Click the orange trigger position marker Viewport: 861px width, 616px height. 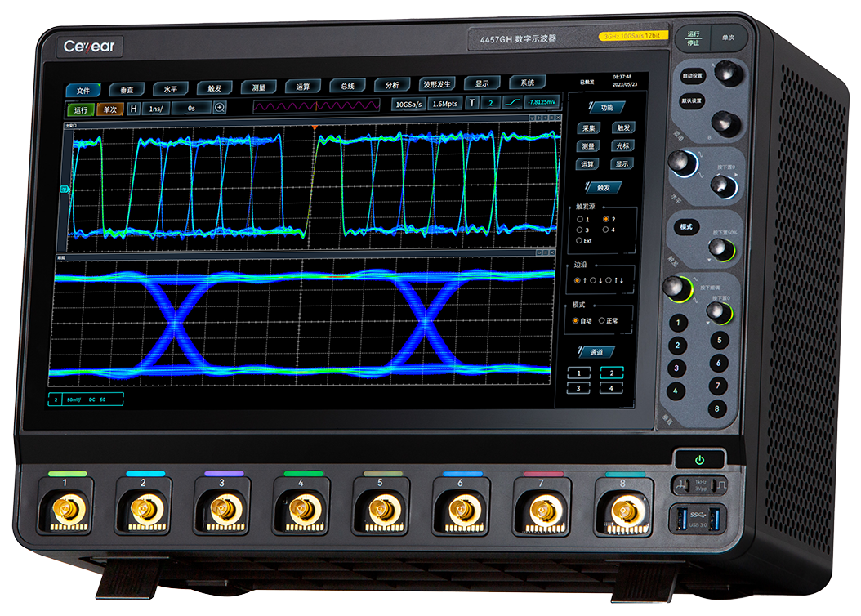click(x=314, y=128)
